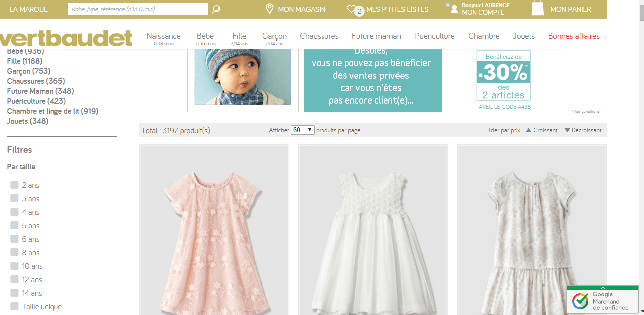Open the wishlist heart icon

coord(351,9)
